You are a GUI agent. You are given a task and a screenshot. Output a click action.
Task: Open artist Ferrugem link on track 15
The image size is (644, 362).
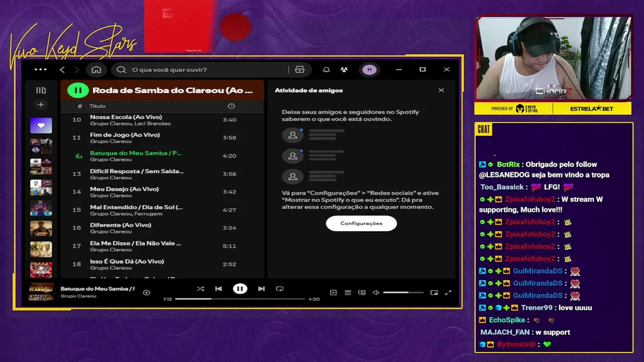tap(148, 214)
